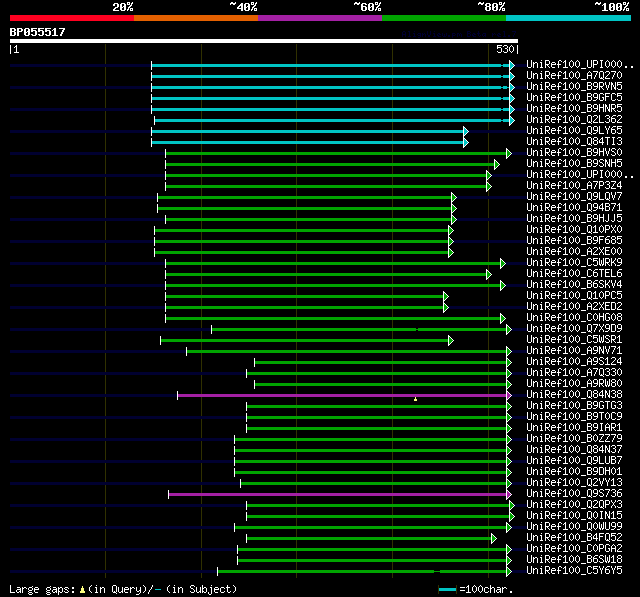This screenshot has width=640, height=597.
Task: Select the UniRef100_B9HJJ5 label
Action: [x=574, y=219]
